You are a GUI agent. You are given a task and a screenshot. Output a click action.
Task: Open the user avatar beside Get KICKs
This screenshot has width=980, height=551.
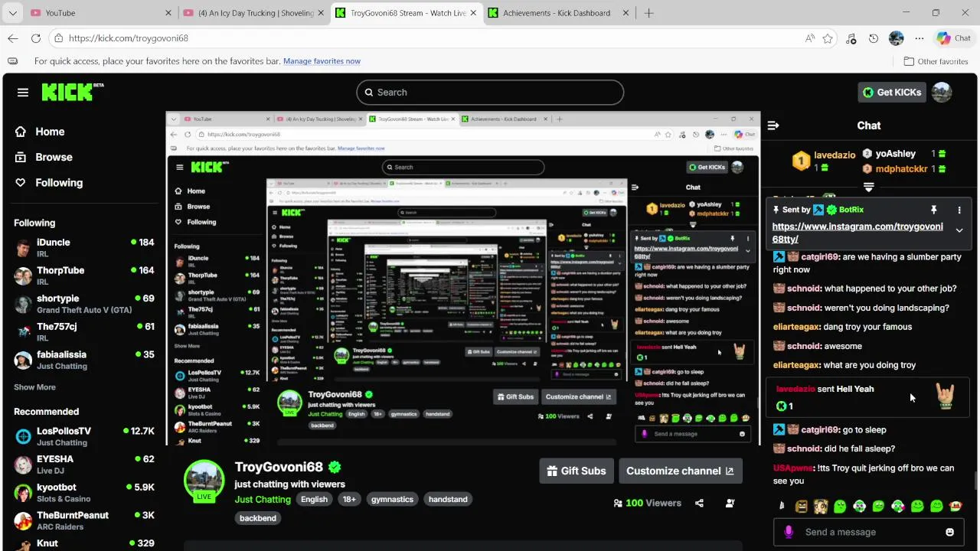pos(942,92)
